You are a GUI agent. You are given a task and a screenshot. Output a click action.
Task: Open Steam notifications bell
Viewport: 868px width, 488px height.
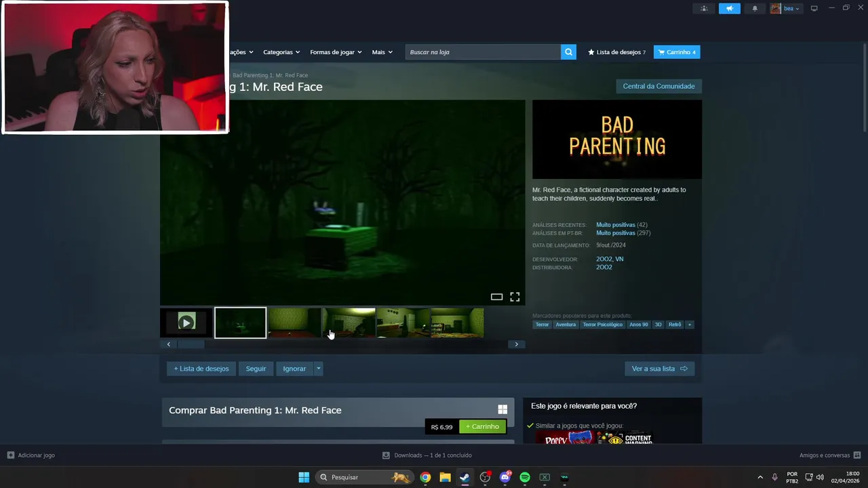click(755, 9)
